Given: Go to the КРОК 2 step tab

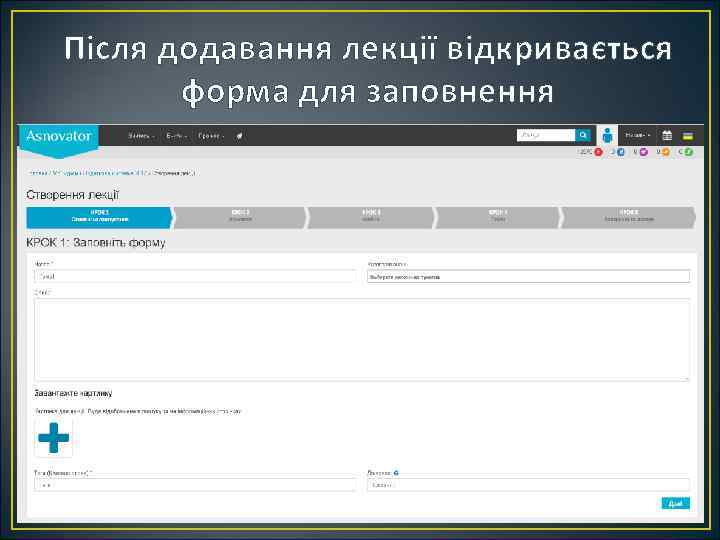Looking at the screenshot, I should tap(240, 217).
